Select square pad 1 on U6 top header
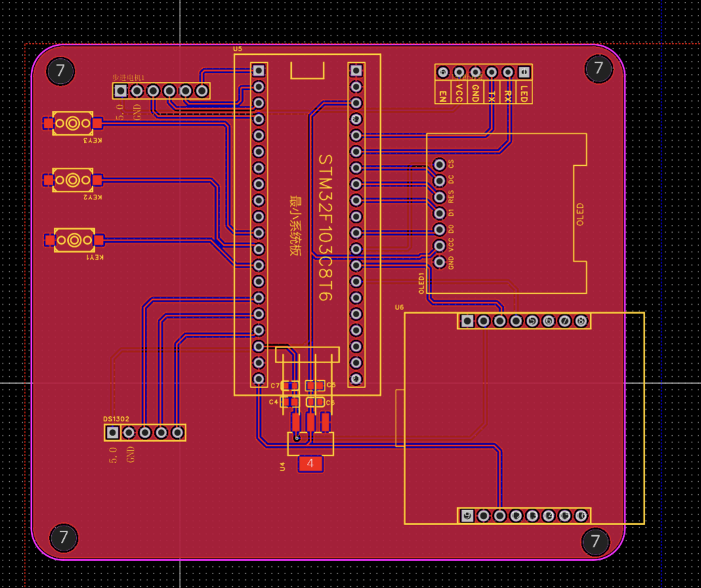The height and width of the screenshot is (588, 701). point(467,321)
